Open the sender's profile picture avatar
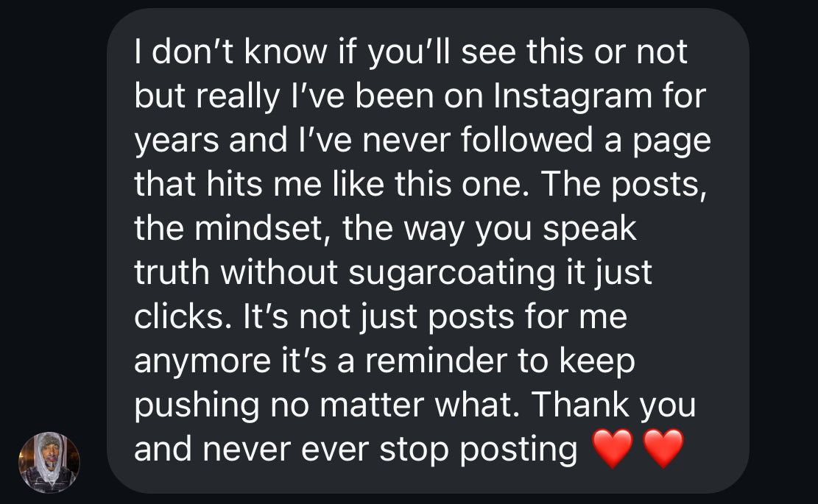This screenshot has width=818, height=504. coord(49,462)
